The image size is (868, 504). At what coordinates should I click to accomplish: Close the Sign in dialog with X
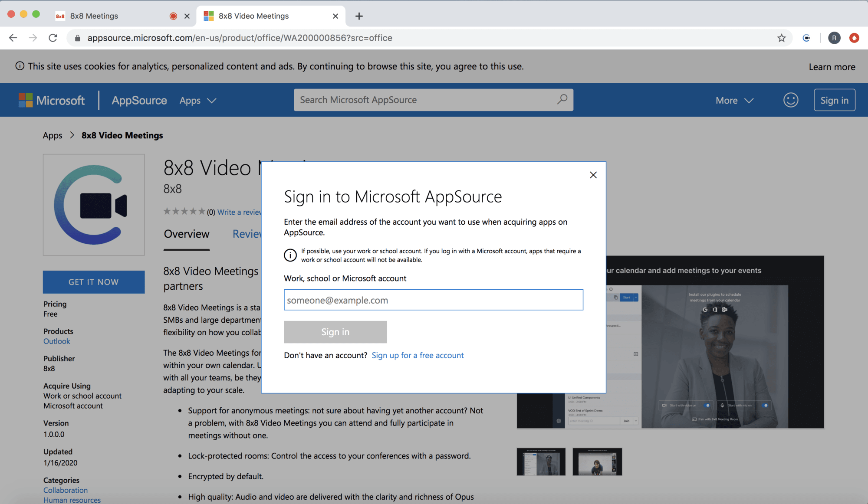(593, 175)
